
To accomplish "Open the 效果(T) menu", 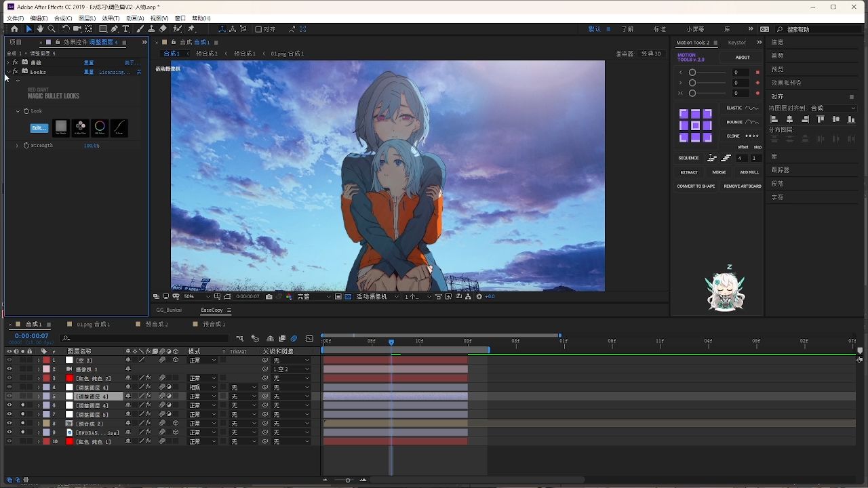I will [x=111, y=18].
